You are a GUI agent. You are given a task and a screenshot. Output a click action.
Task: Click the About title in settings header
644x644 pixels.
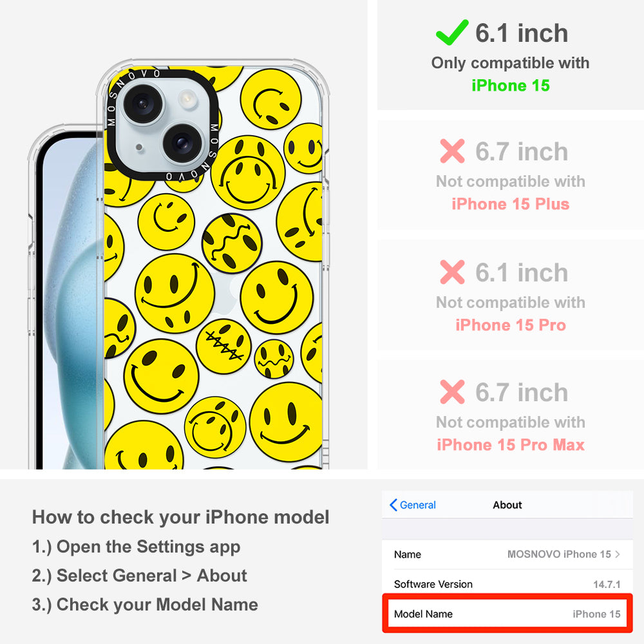coord(507,505)
